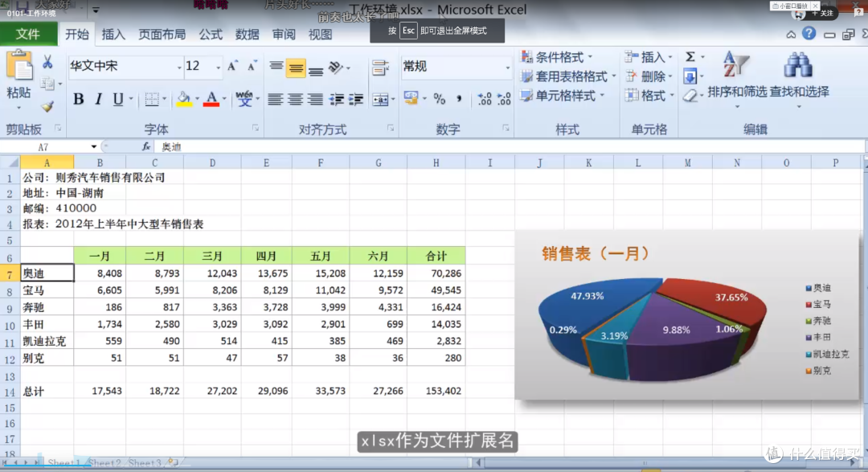Apply percent style

click(440, 99)
